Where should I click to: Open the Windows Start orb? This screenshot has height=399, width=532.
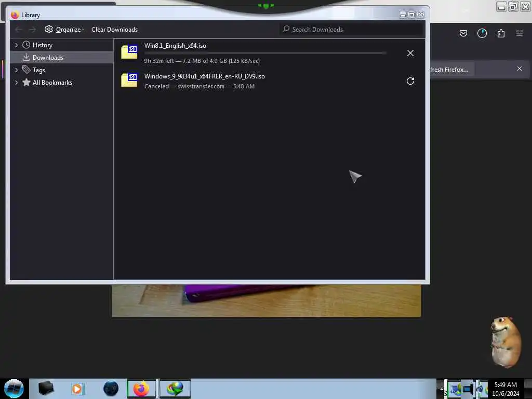[x=14, y=389]
